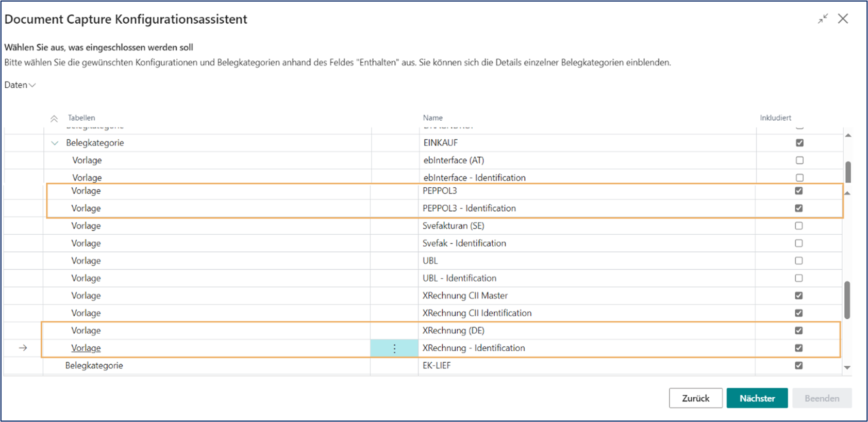Collapse the Belegkategorie EINKAUF tree node
The image size is (868, 422).
(x=55, y=143)
